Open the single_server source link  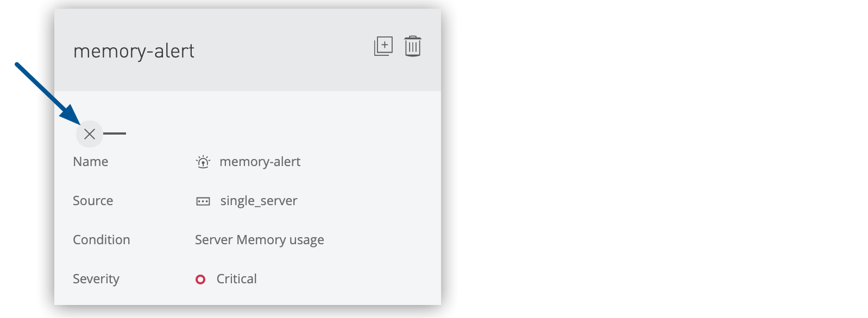click(x=259, y=201)
